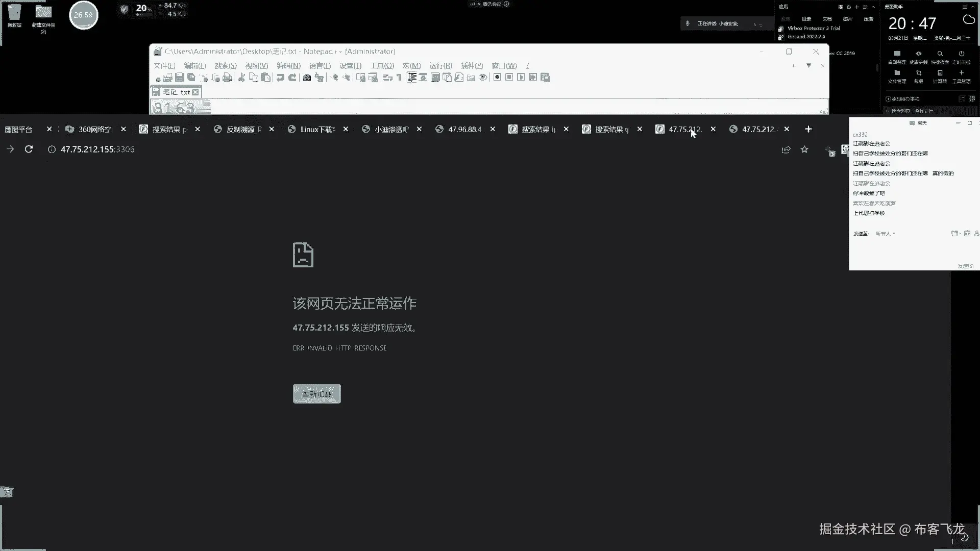Switch to the Linux下载 browser tab
This screenshot has width=980, height=551.
click(317, 130)
